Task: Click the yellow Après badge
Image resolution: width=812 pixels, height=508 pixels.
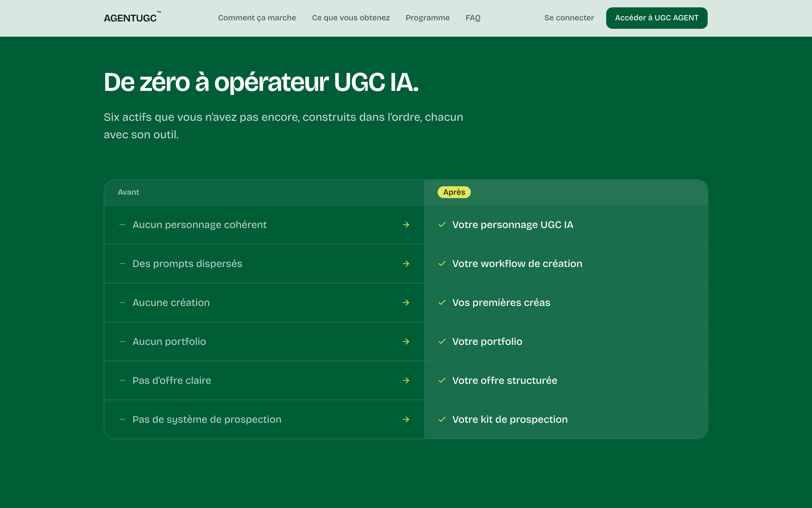Action: point(454,192)
